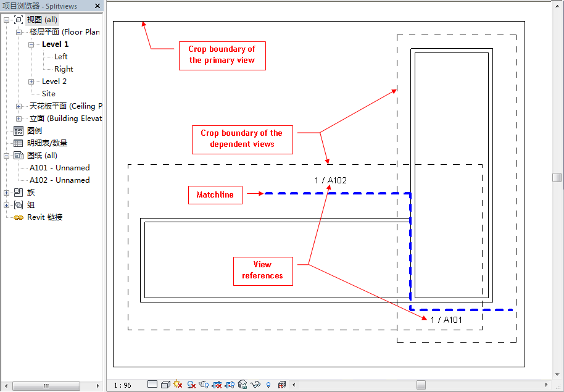Expand the 族 node
The height and width of the screenshot is (392, 564).
point(6,193)
